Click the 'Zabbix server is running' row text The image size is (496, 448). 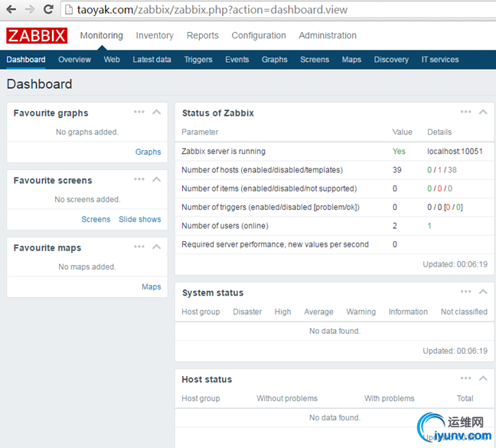(224, 151)
